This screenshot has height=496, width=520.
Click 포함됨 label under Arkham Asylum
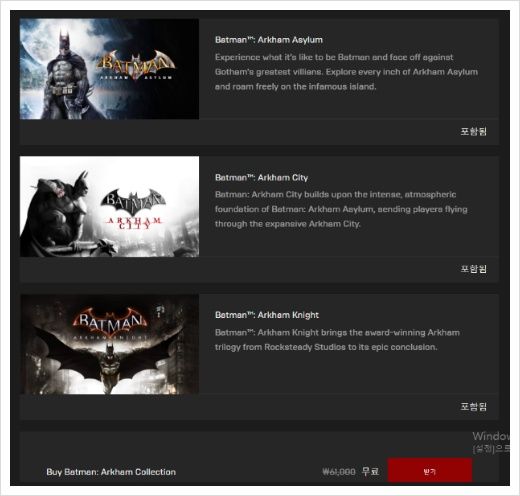click(x=473, y=131)
